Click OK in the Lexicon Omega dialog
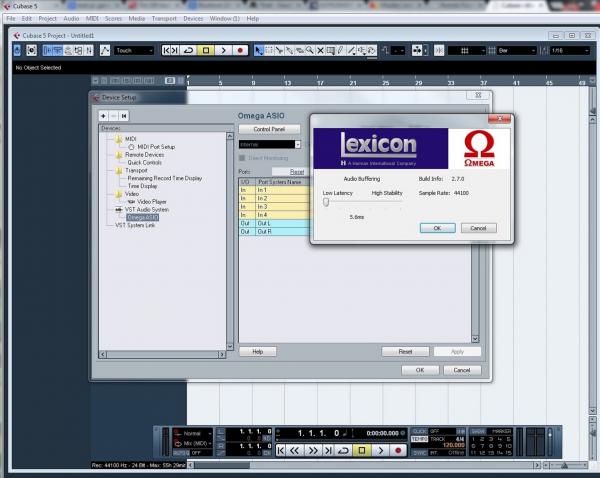Image resolution: width=600 pixels, height=478 pixels. [x=437, y=228]
